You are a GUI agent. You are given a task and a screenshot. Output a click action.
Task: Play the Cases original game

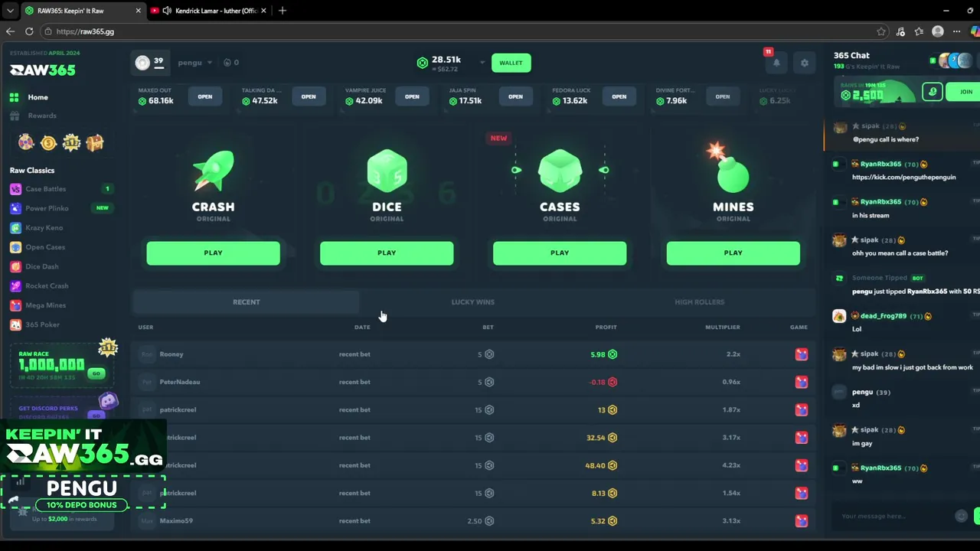click(x=560, y=253)
